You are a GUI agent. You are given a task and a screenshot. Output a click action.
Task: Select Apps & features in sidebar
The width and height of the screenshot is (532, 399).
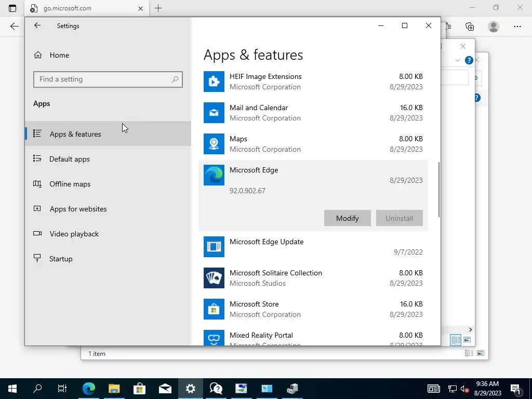(x=108, y=134)
